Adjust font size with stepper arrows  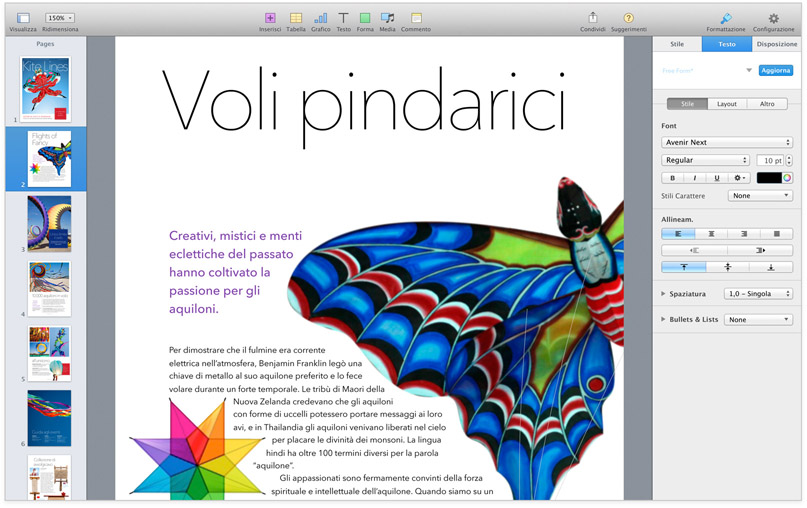pos(789,161)
